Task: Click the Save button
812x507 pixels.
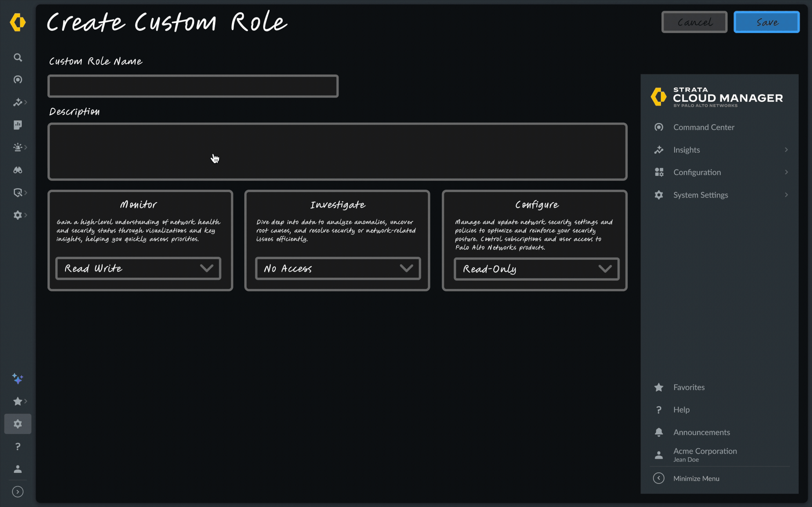Action: (x=767, y=22)
